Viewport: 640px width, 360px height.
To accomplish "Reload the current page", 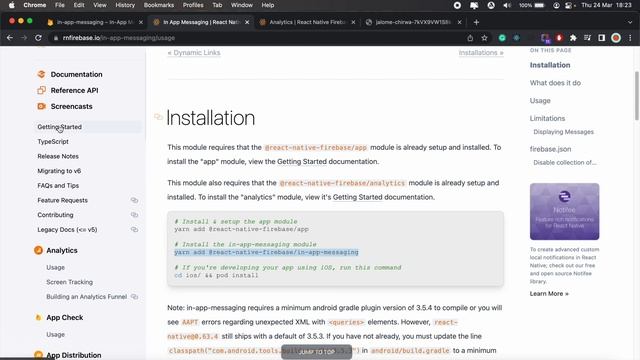I will 38,38.
